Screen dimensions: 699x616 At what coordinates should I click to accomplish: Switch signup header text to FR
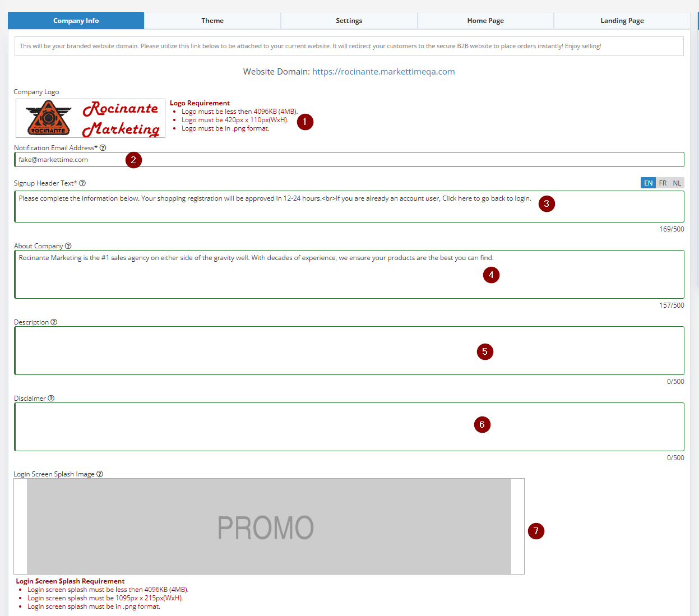point(663,182)
